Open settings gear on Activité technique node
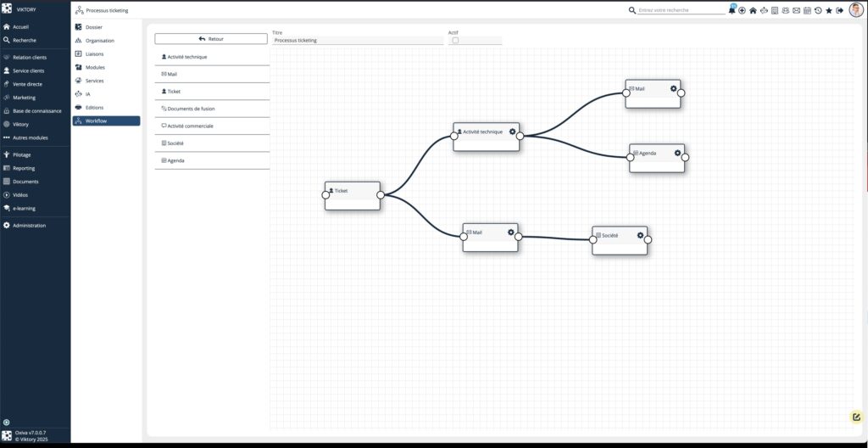This screenshot has height=448, width=868. (512, 132)
